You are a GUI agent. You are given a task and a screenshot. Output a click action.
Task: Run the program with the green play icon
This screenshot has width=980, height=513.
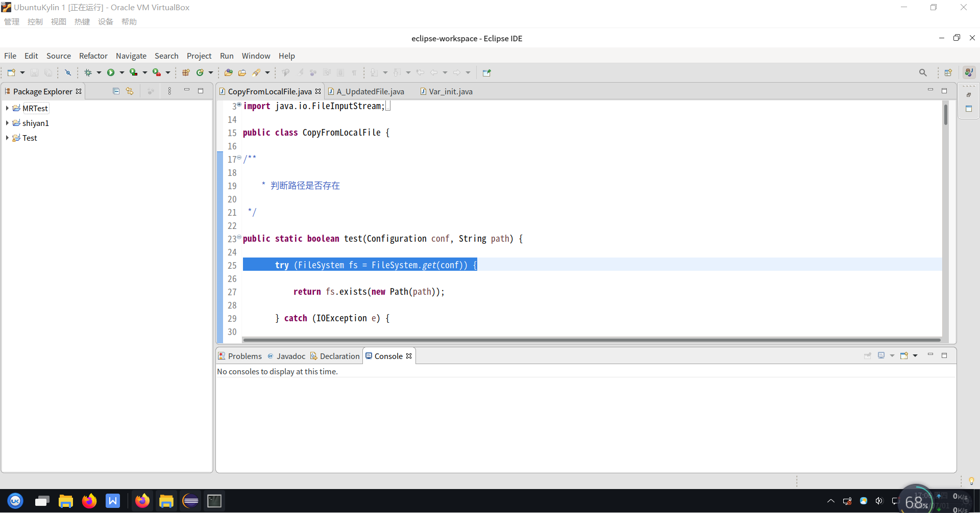pos(111,72)
